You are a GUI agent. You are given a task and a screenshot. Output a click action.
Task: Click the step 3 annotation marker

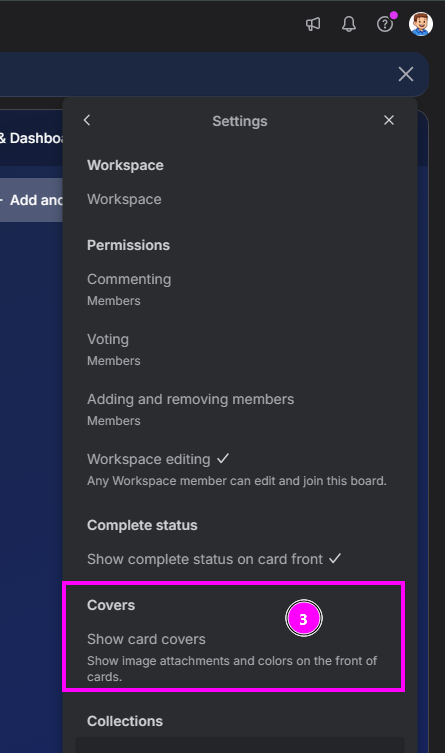click(303, 619)
